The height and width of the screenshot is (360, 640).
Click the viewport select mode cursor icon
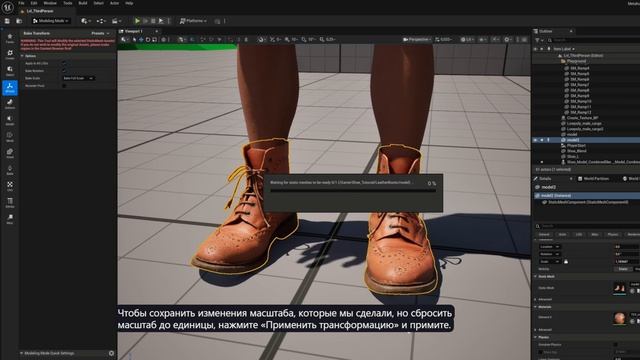coord(134,40)
